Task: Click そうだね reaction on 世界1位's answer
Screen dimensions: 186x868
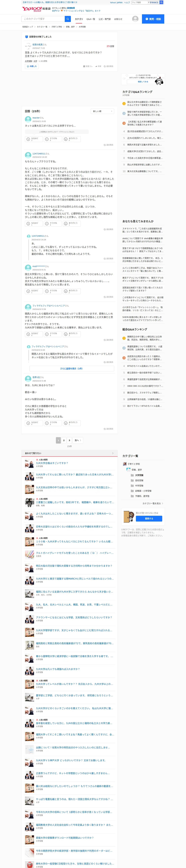Action: click(x=53, y=423)
